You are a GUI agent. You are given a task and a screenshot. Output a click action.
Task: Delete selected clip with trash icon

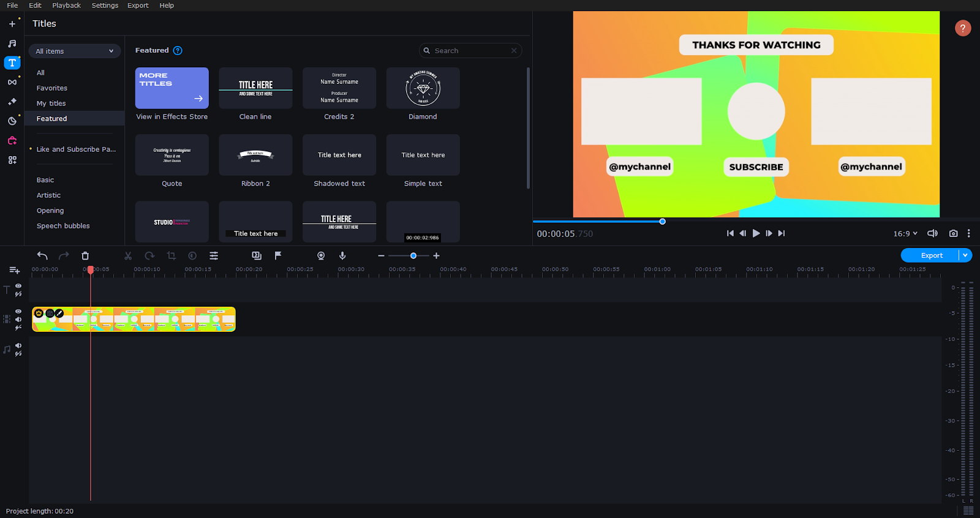(85, 255)
